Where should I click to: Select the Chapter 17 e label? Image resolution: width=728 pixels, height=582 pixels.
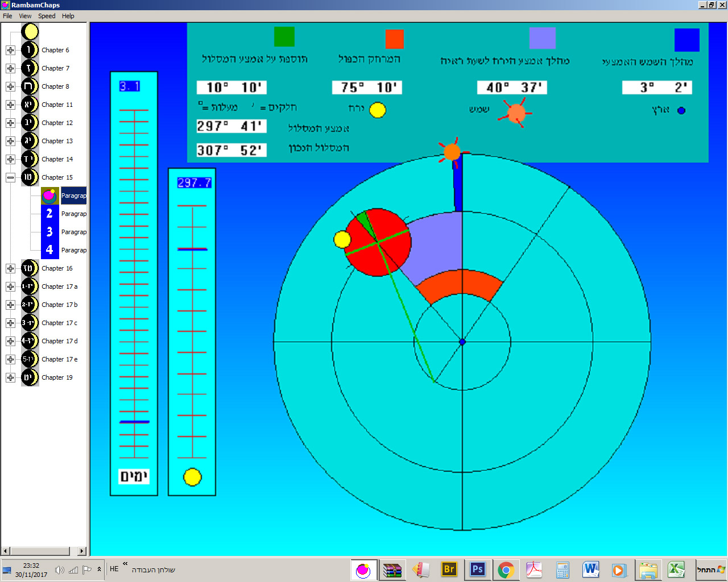[x=59, y=359]
